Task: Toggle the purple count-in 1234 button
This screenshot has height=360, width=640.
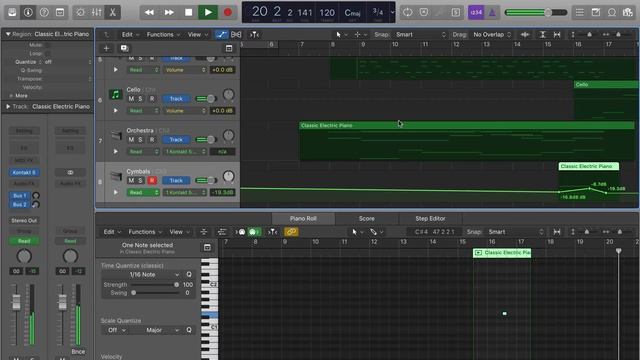Action: [x=476, y=12]
